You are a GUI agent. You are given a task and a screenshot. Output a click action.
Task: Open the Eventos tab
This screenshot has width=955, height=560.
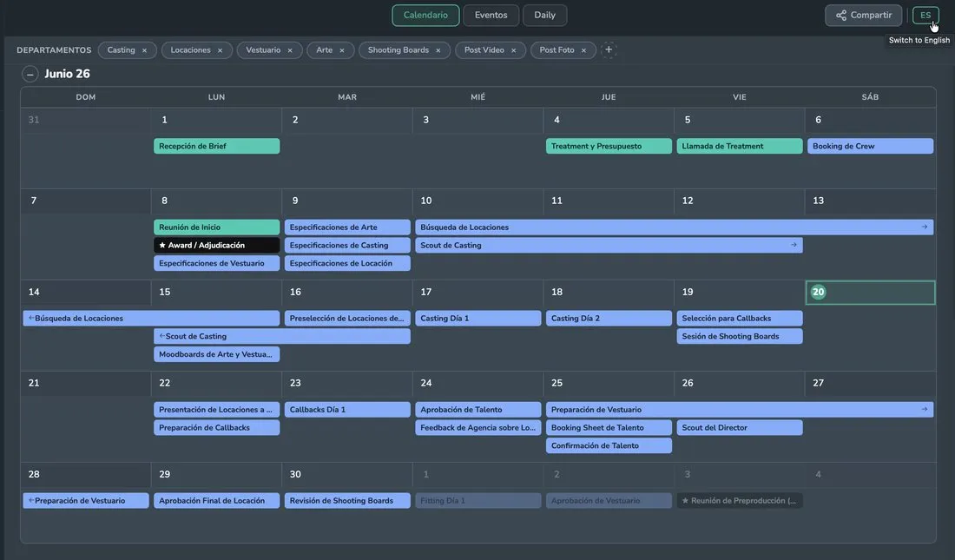(x=491, y=16)
